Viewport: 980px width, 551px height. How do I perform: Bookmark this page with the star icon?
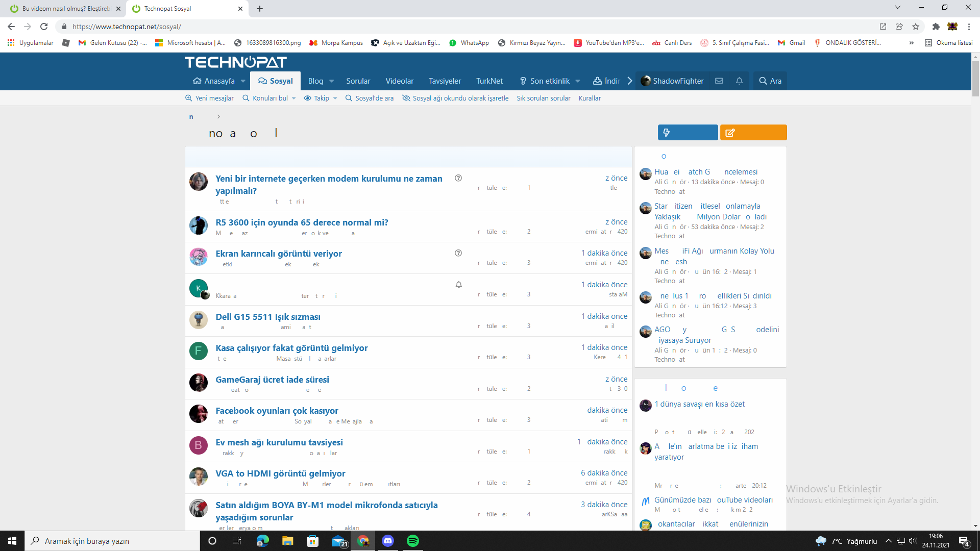(x=916, y=27)
